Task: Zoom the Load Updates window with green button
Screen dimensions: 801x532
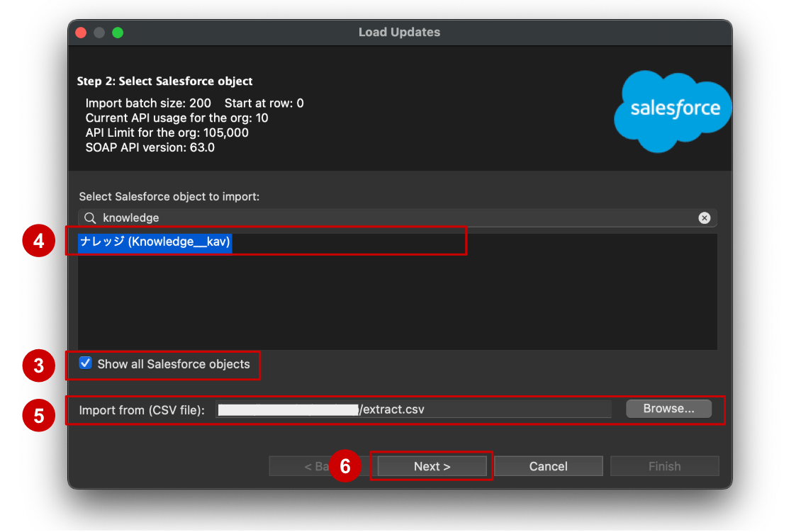Action: (118, 33)
